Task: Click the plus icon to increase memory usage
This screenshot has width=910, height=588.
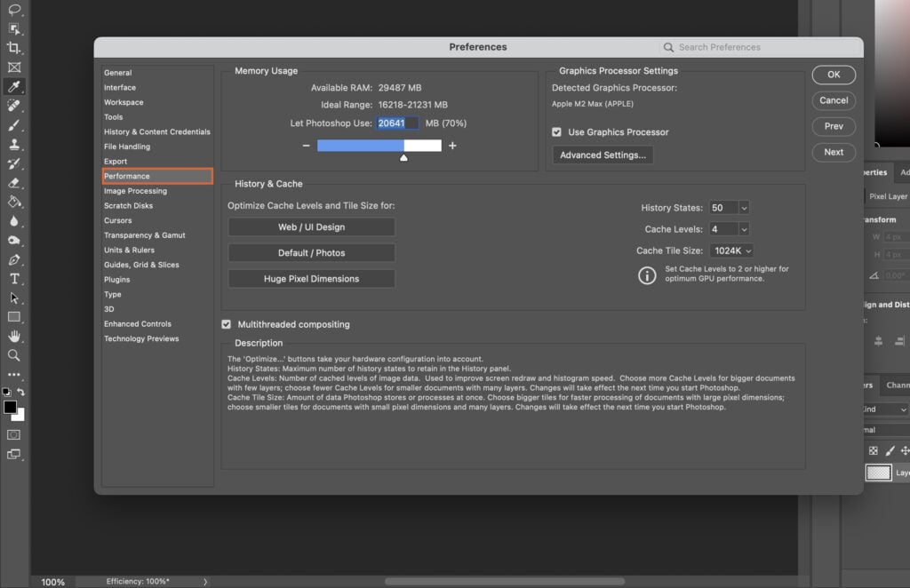Action: click(452, 146)
